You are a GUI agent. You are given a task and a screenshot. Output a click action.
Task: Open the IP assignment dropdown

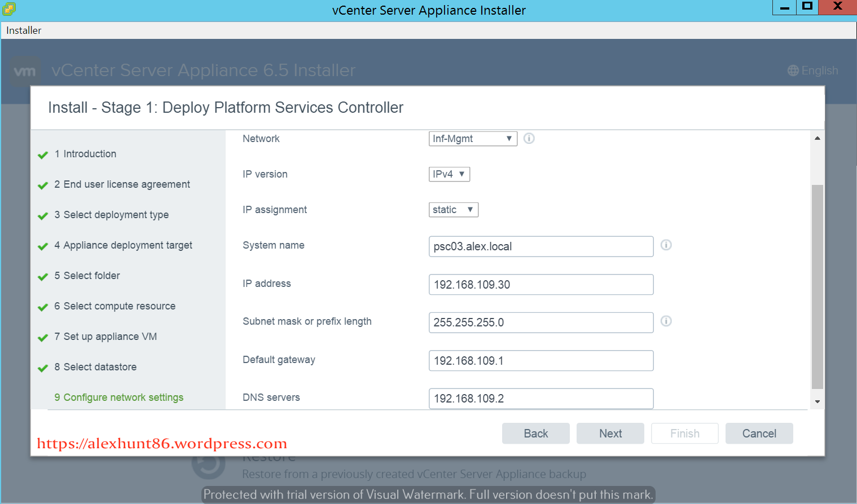click(x=454, y=210)
